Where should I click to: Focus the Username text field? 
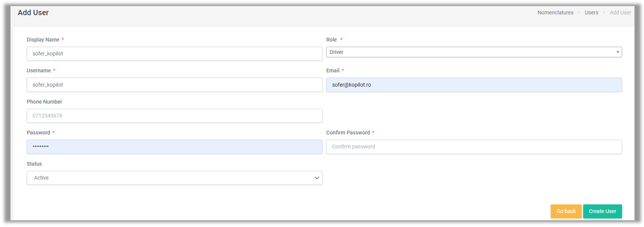point(174,85)
